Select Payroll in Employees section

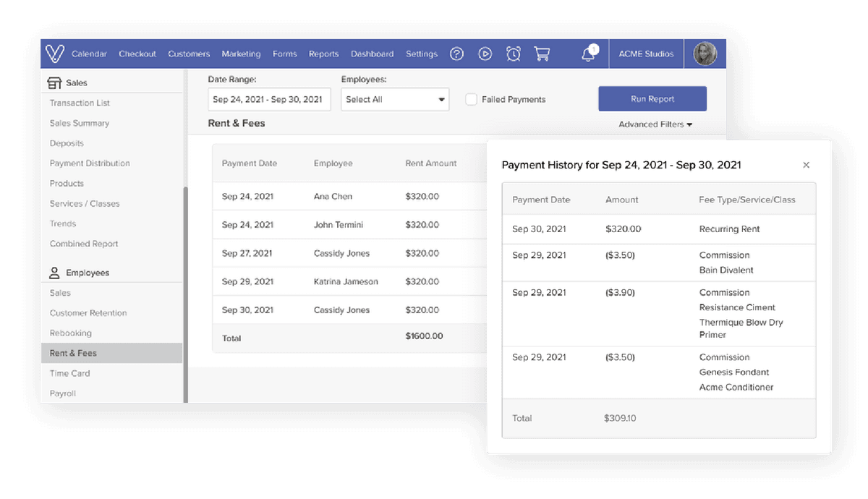click(63, 393)
